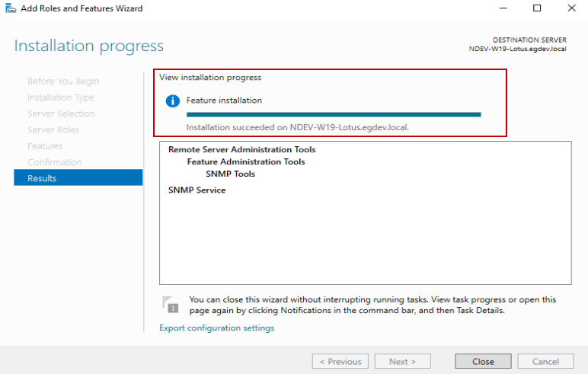The image size is (588, 374).
Task: Maximize the wizard window
Action: [537, 8]
